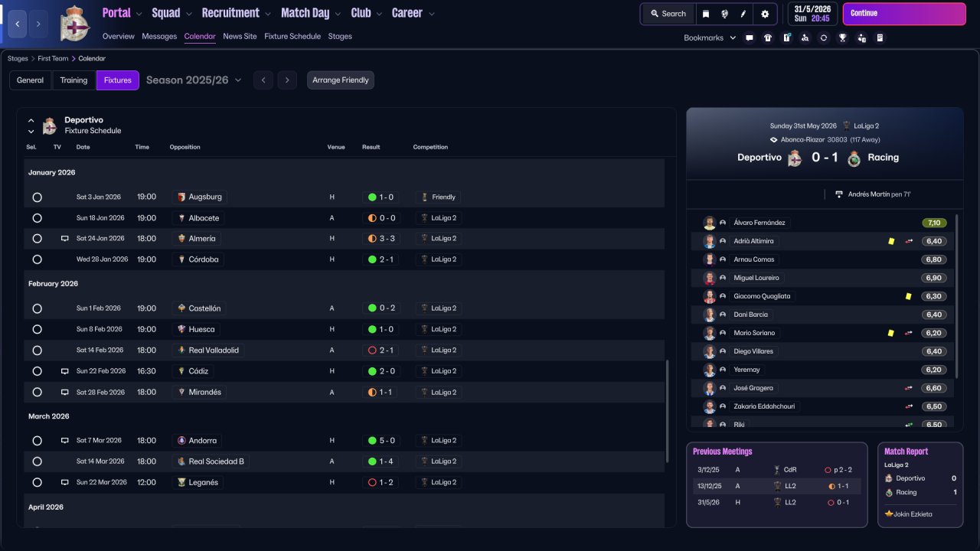
Task: Select the Real Sociedad B fixture radio button
Action: click(x=37, y=461)
